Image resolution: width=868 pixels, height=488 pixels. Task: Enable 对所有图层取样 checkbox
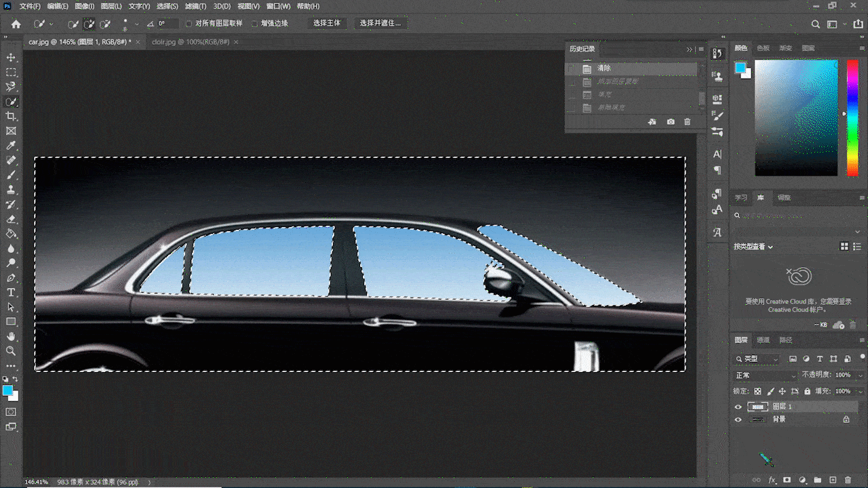pyautogui.click(x=189, y=23)
